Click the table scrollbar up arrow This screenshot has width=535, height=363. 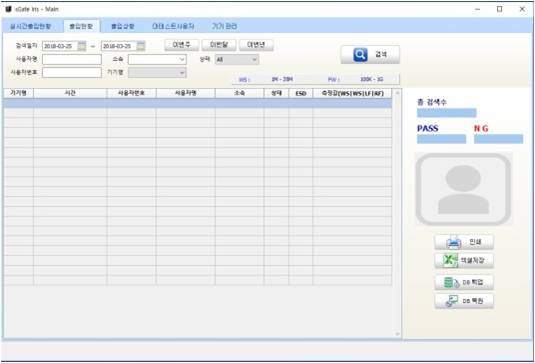click(397, 92)
